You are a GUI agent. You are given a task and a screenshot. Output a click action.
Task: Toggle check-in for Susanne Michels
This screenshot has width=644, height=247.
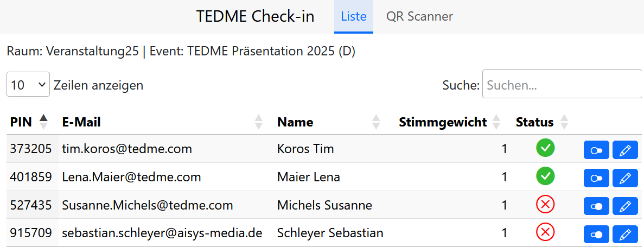(x=596, y=206)
